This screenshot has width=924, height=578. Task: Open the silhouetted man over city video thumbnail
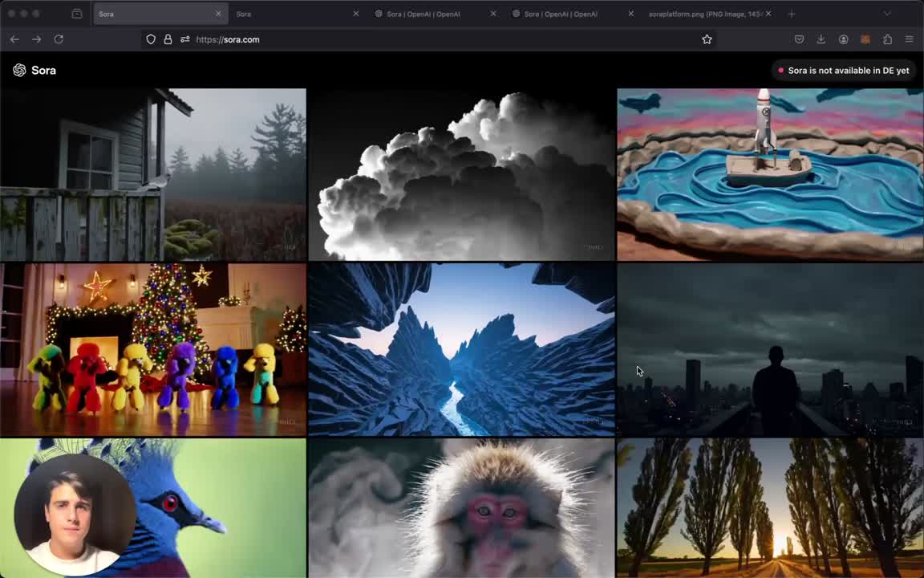coord(770,350)
